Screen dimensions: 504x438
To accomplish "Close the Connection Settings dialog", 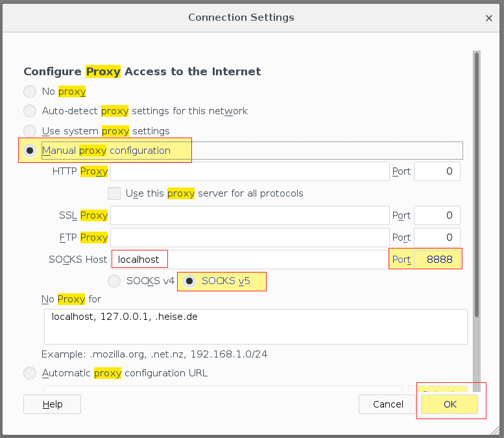I will [489, 18].
